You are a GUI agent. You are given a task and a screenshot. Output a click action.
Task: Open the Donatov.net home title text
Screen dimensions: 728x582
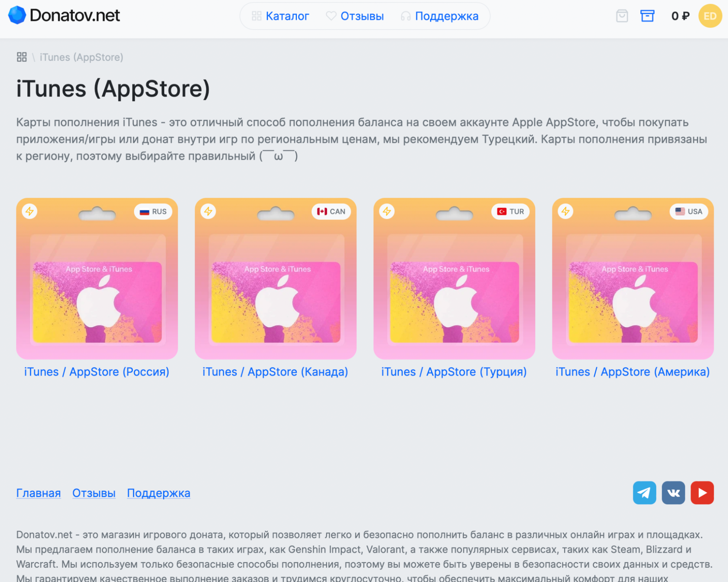point(75,15)
